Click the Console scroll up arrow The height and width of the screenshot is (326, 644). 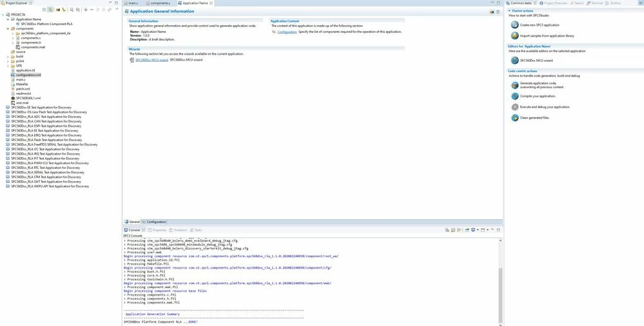tap(500, 240)
